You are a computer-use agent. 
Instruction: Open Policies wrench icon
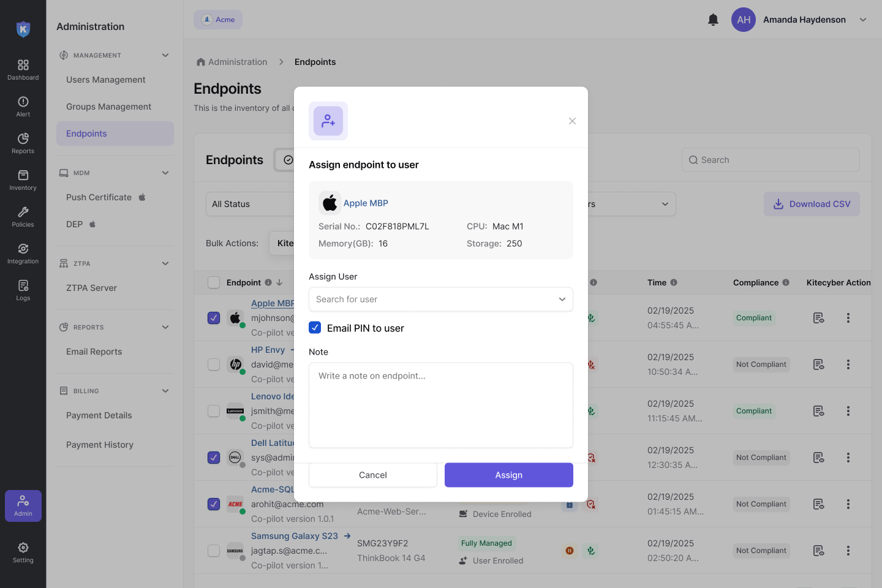point(23,216)
